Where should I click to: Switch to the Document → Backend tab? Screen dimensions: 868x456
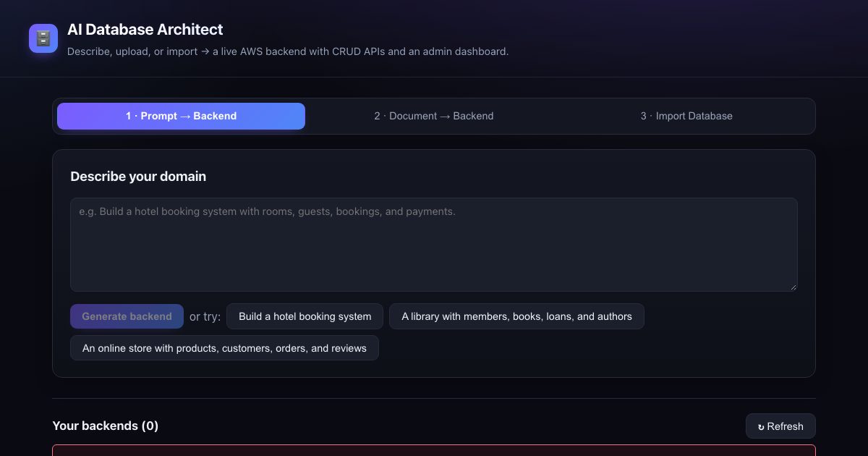pyautogui.click(x=434, y=116)
